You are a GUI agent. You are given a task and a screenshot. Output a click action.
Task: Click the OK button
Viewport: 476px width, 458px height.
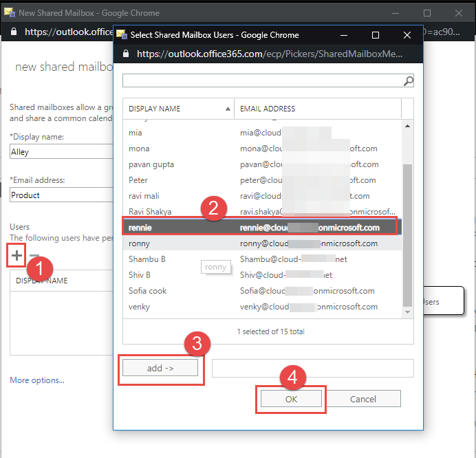pos(291,399)
